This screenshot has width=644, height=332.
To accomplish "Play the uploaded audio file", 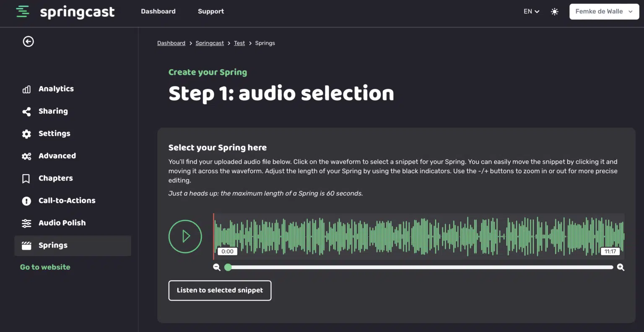I will (185, 236).
